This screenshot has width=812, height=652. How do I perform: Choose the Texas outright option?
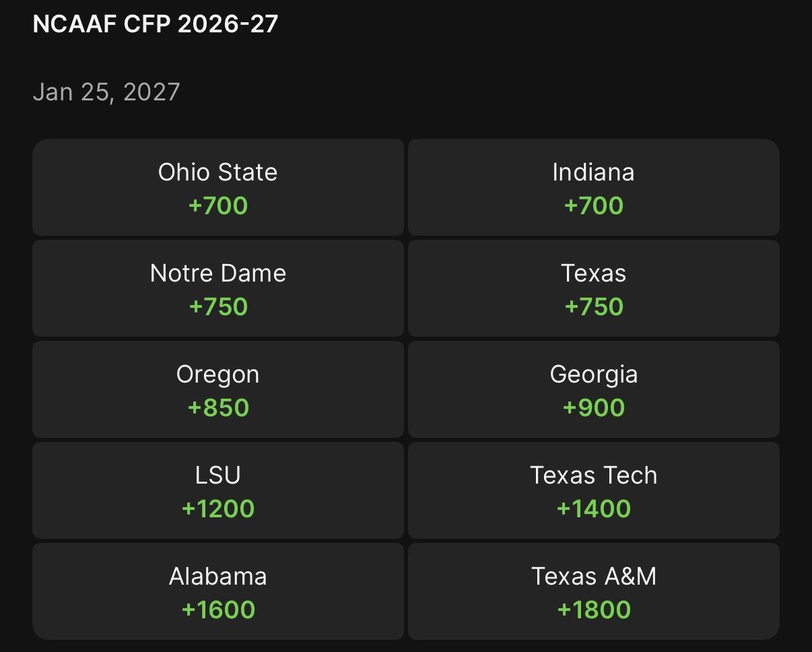[x=593, y=288]
